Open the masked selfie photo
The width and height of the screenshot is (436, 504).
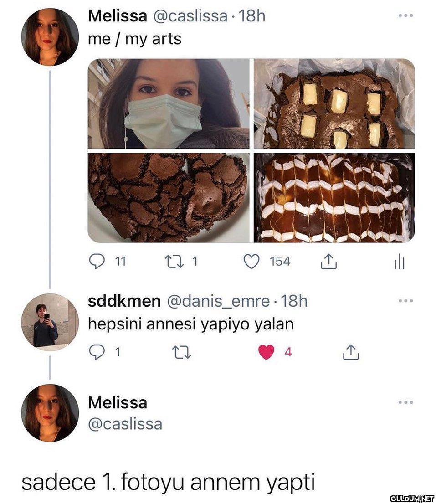point(169,103)
